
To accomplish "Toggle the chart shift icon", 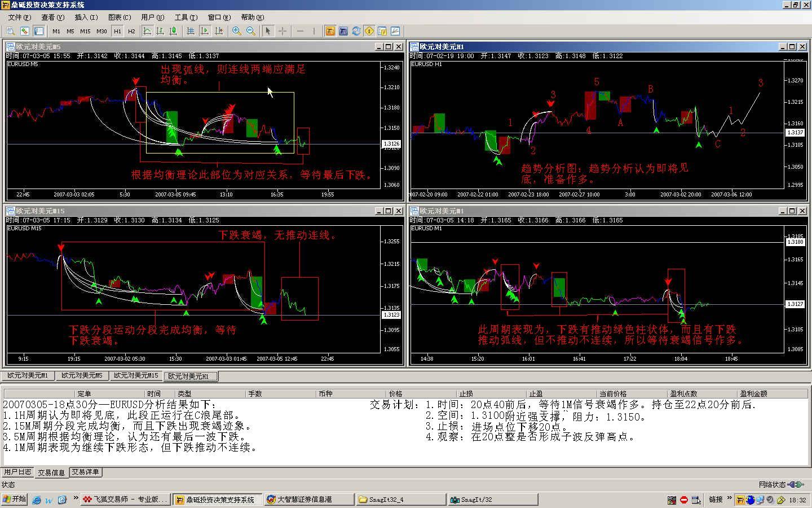I will click(x=219, y=31).
